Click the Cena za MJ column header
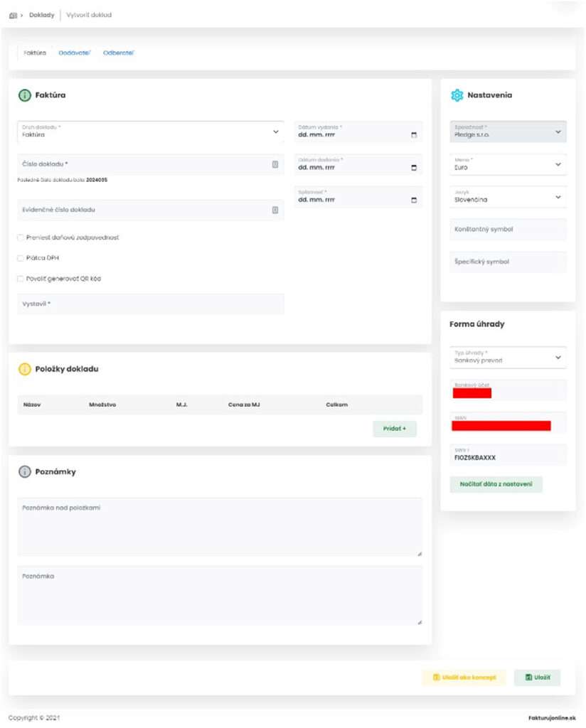This screenshot has height=728, width=586. coord(244,405)
